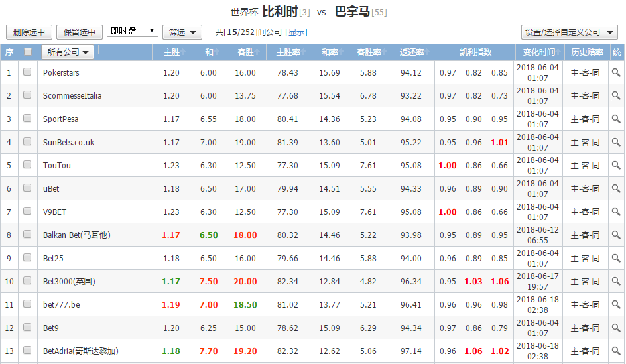The height and width of the screenshot is (364, 626).
Task: Open the 所有公司 company dropdown
Action: [x=68, y=52]
